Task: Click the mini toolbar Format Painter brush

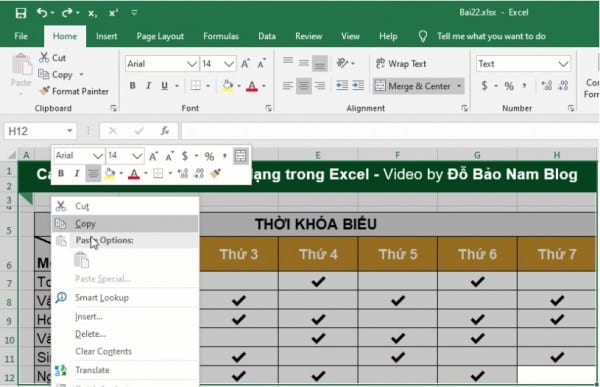Action: [x=215, y=173]
